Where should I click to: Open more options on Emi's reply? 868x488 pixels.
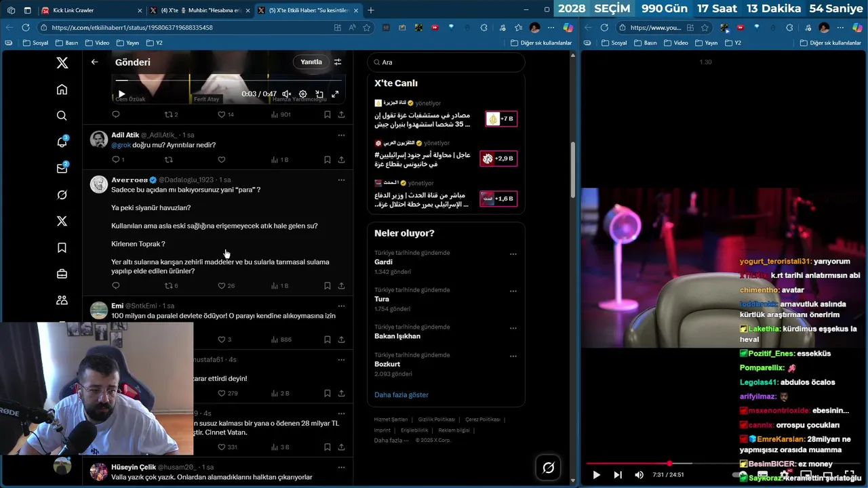coord(341,306)
